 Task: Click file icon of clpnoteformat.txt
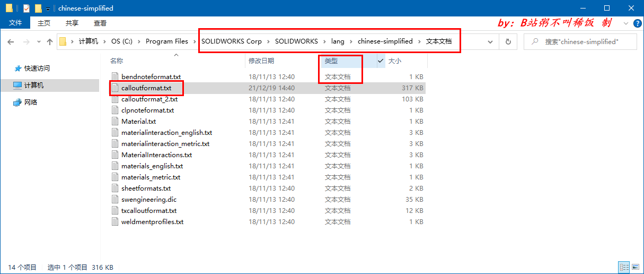click(x=115, y=110)
